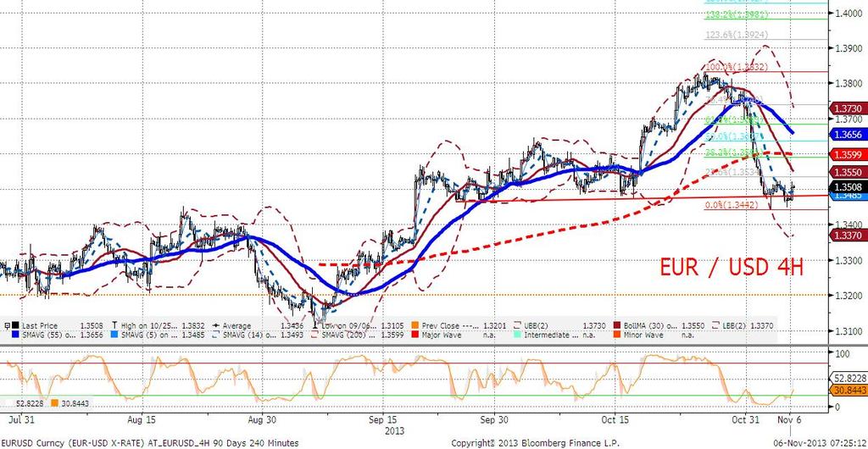Click the 138.2% Fibonacci level label
The image size is (868, 449).
735,15
